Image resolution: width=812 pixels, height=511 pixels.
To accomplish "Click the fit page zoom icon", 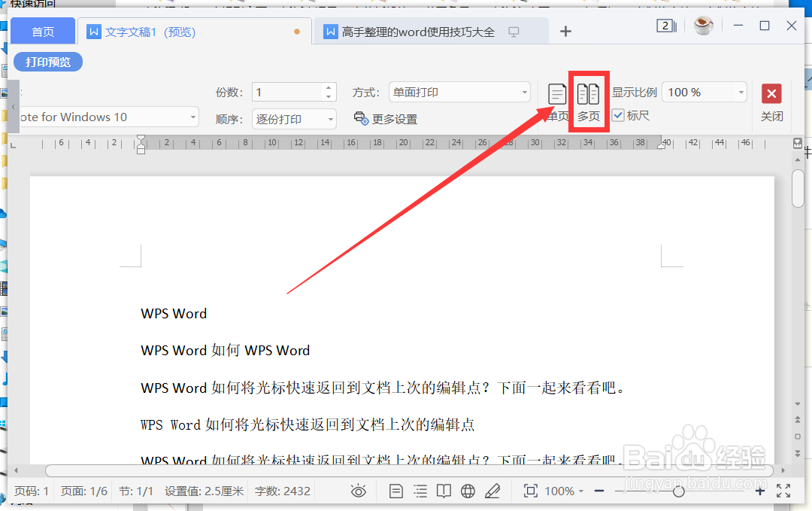I will tap(531, 491).
